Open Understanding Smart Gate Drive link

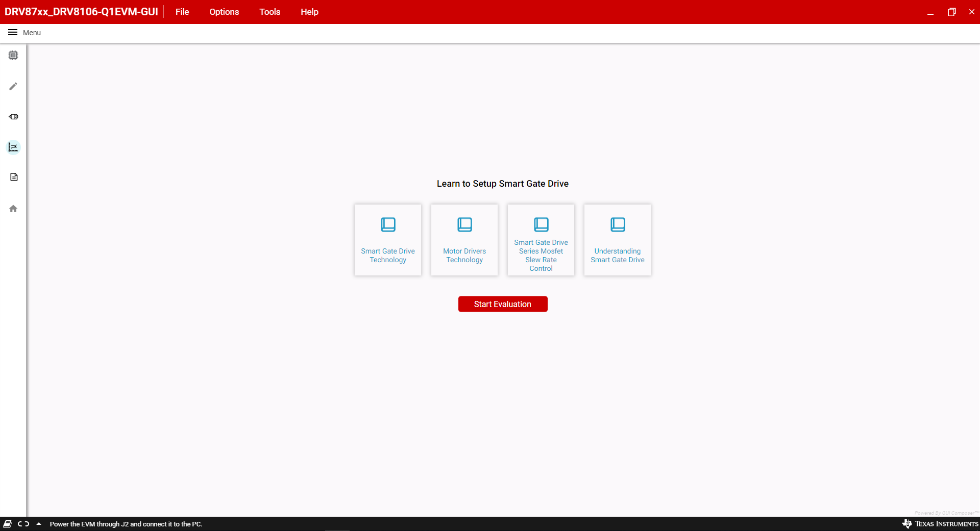(x=618, y=256)
